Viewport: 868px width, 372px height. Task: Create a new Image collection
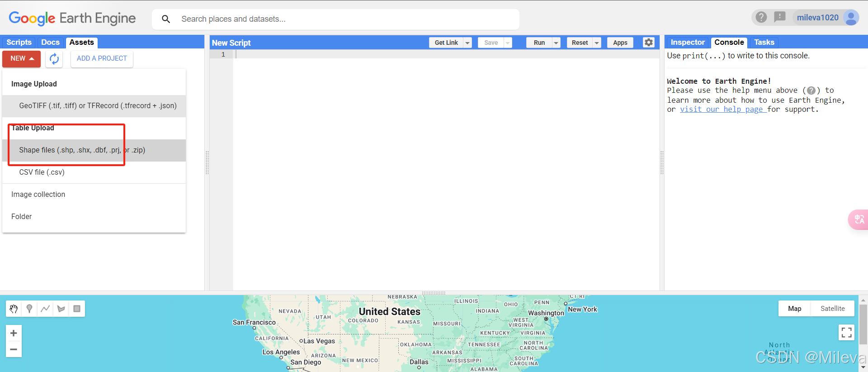(94, 195)
